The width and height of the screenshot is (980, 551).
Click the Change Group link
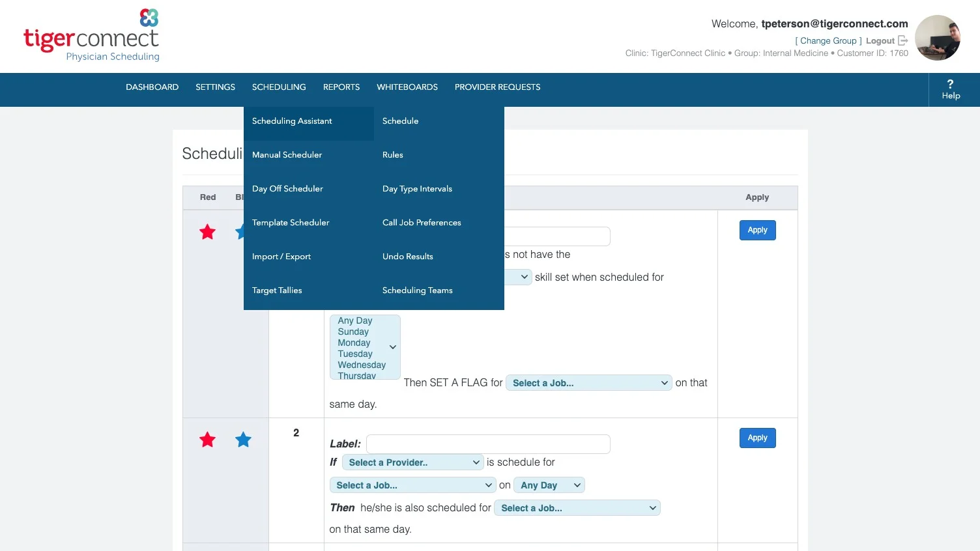[828, 41]
